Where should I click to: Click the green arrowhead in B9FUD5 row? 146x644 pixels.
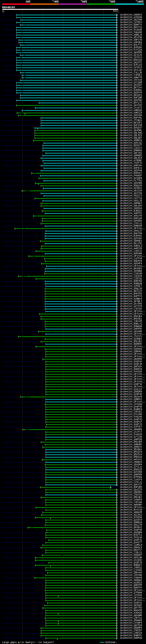click(x=111, y=487)
